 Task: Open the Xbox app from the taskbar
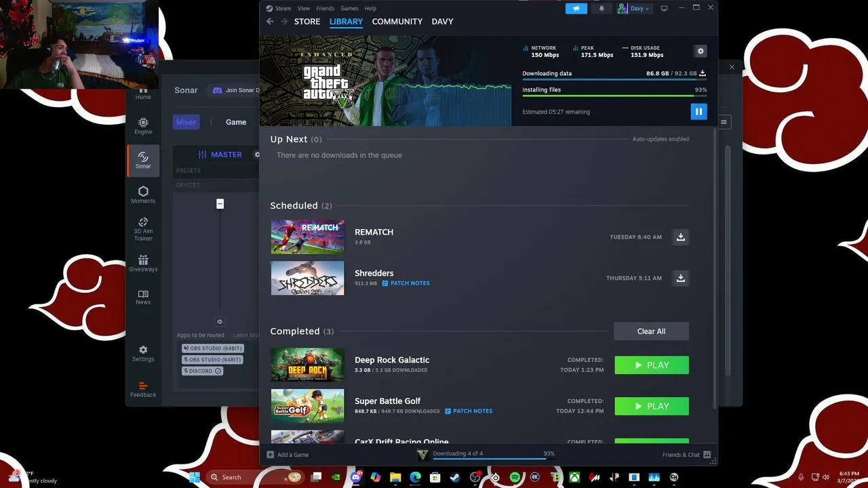[574, 477]
